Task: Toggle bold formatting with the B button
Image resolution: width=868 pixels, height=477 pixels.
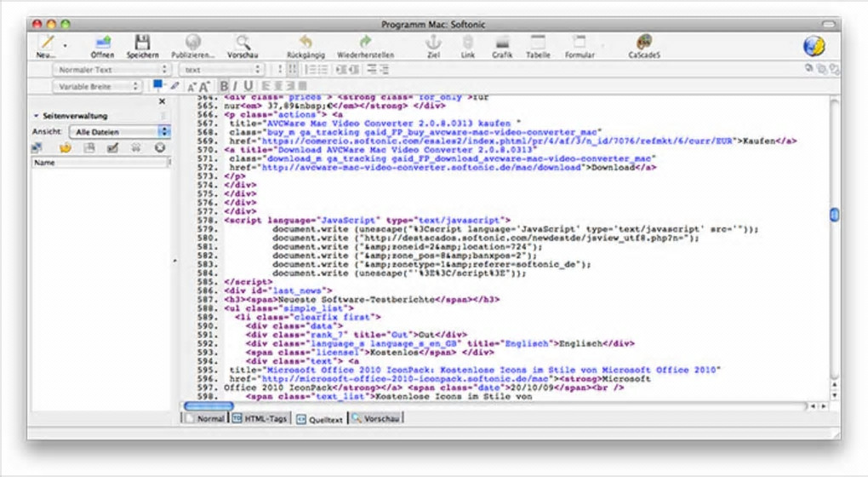Action: pos(224,86)
